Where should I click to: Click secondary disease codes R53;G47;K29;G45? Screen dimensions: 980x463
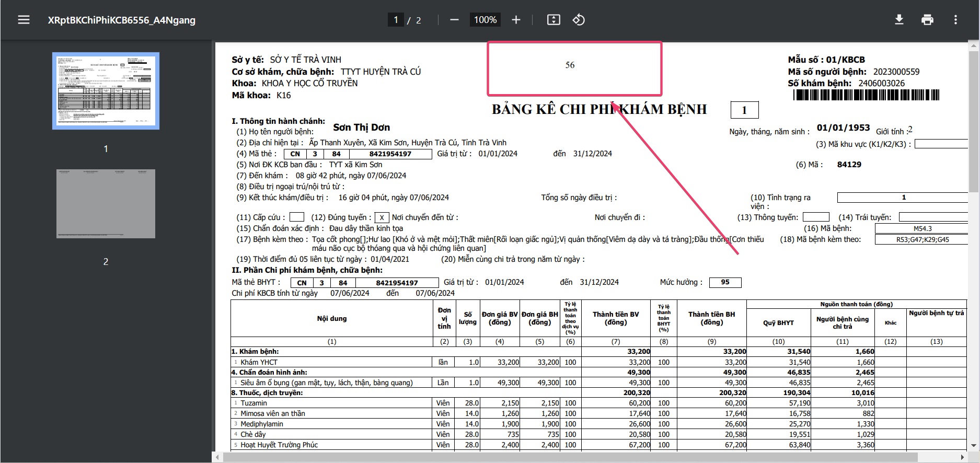pos(923,240)
